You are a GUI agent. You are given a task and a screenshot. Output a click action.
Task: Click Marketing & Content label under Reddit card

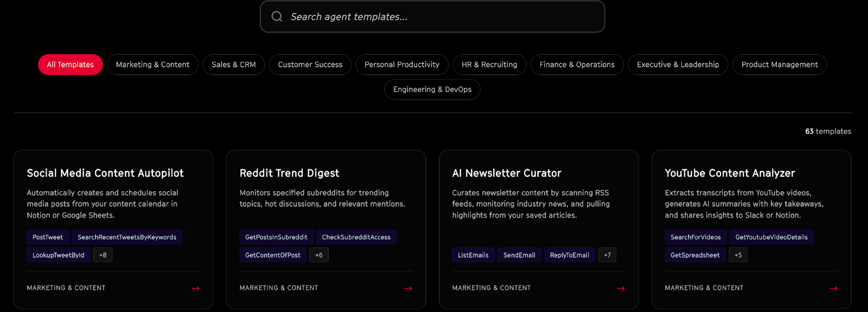[x=279, y=288]
